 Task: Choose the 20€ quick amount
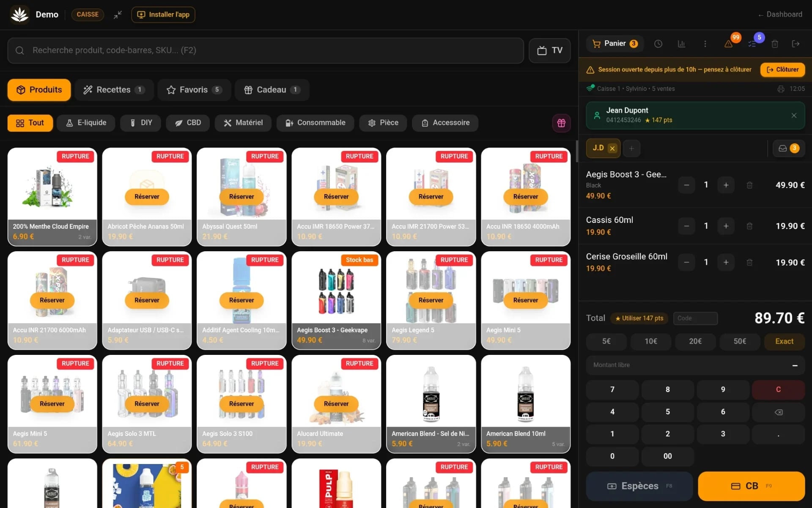pyautogui.click(x=695, y=341)
